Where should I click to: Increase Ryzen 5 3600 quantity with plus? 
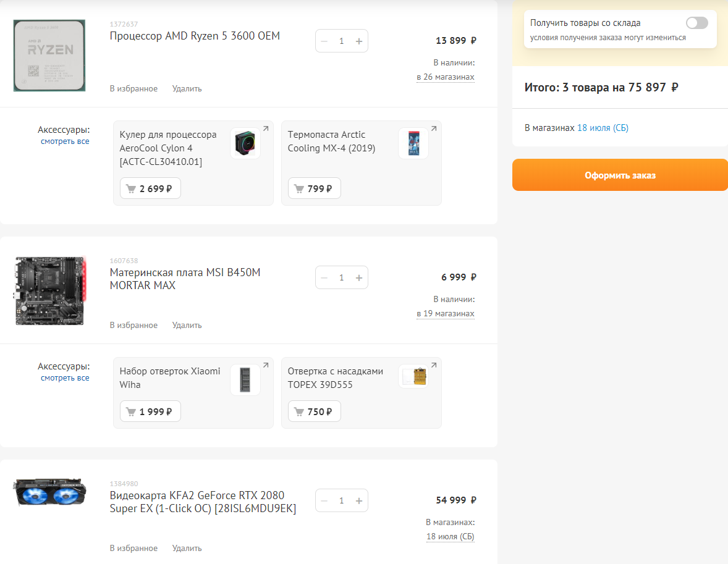pos(359,41)
